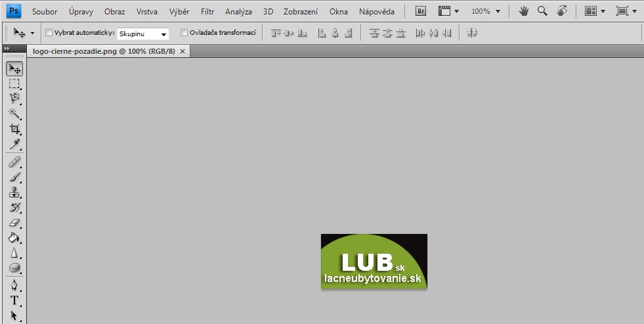This screenshot has height=324, width=644.
Task: Select the Move tool in toolbox
Action: point(14,68)
